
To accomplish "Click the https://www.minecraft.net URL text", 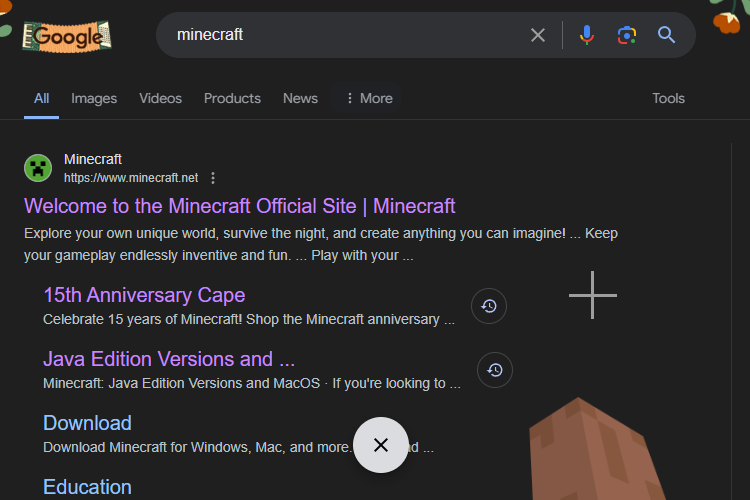I will pos(131,178).
